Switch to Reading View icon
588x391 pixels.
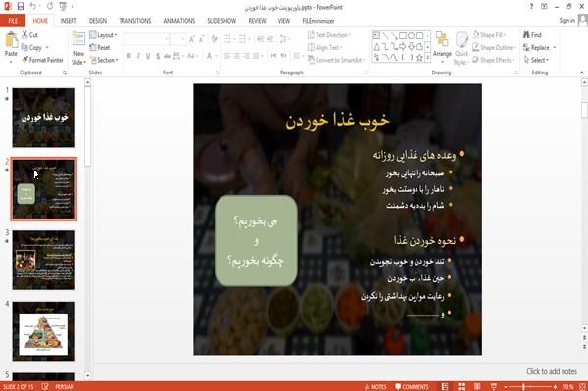(x=477, y=387)
